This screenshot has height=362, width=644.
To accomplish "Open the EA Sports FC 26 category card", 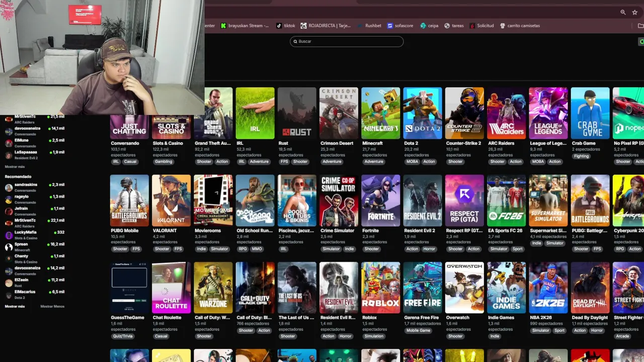I will tap(506, 201).
